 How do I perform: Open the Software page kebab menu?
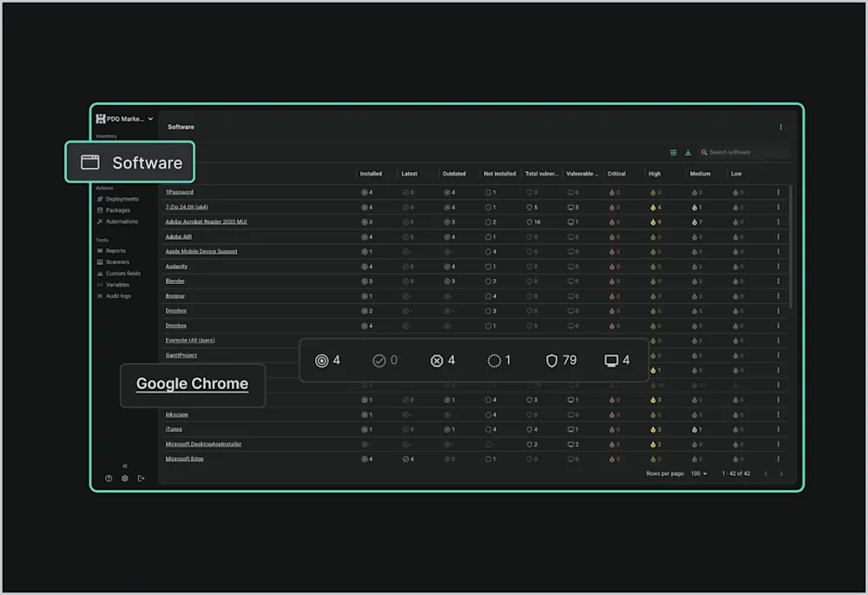coord(780,127)
